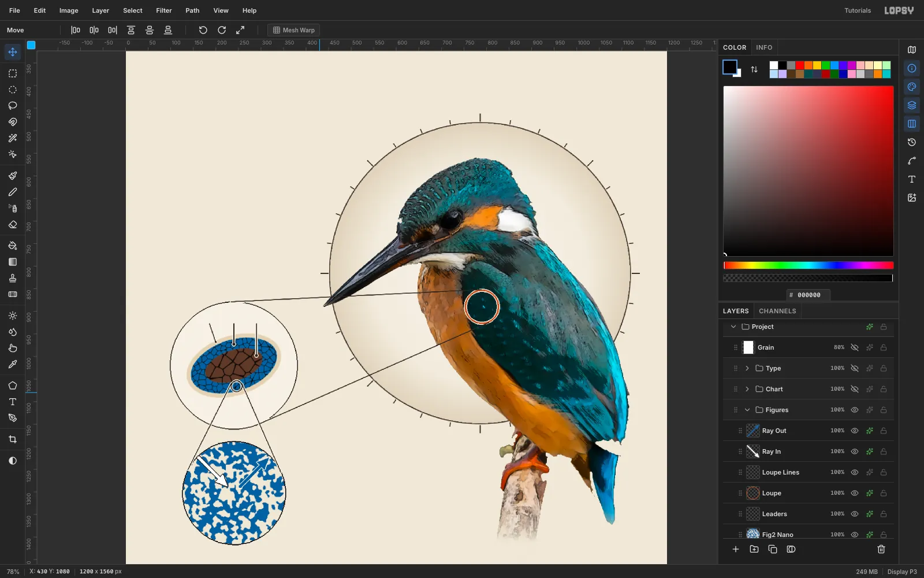
Task: Select the Lasso tool
Action: [13, 106]
